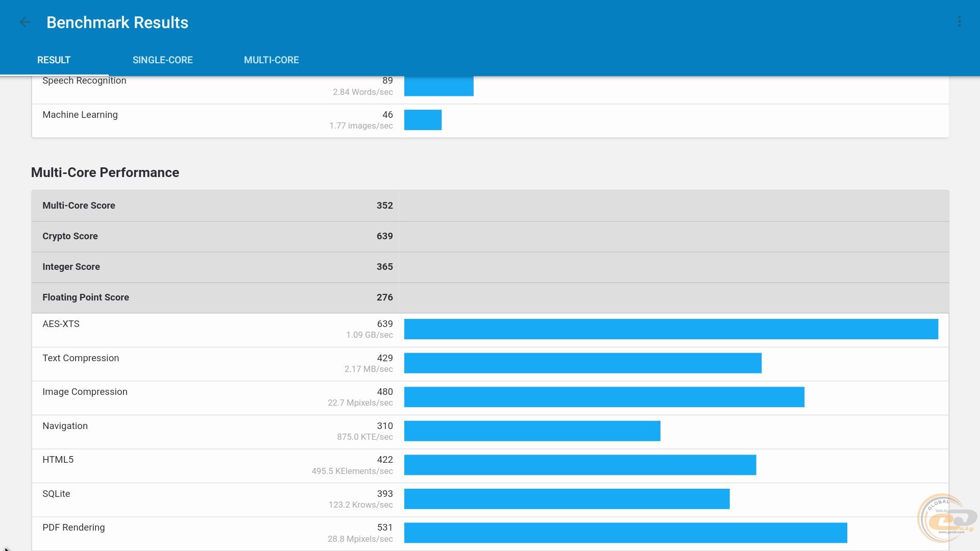
Task: Click the AES-XTS score bar
Action: click(x=671, y=329)
